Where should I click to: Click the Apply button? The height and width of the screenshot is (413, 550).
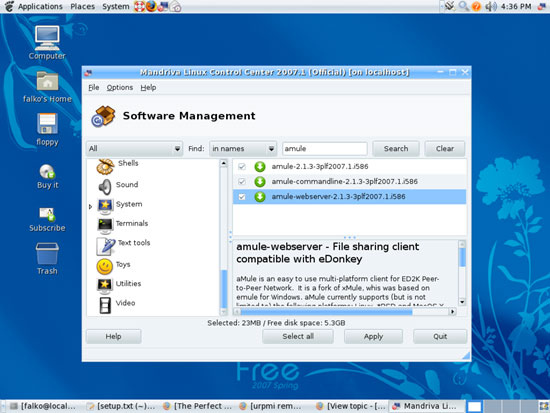[x=373, y=337]
